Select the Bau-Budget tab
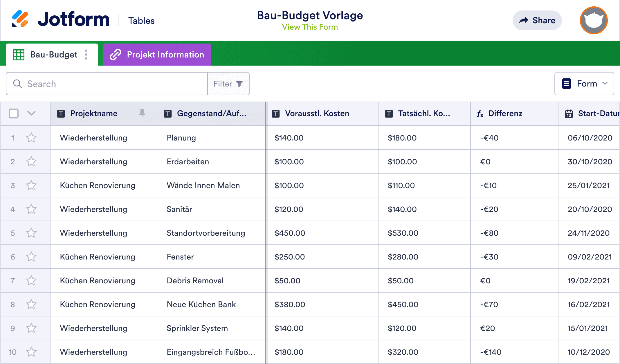Image resolution: width=620 pixels, height=364 pixels. [x=54, y=54]
